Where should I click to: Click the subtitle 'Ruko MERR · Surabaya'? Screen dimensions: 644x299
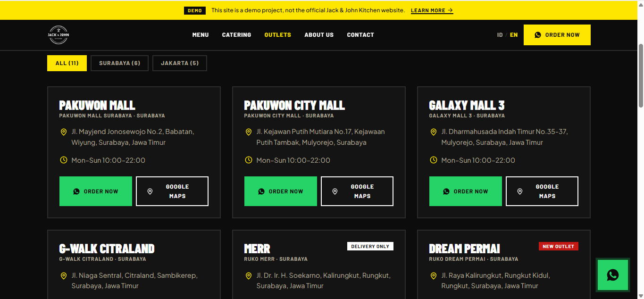click(x=276, y=259)
